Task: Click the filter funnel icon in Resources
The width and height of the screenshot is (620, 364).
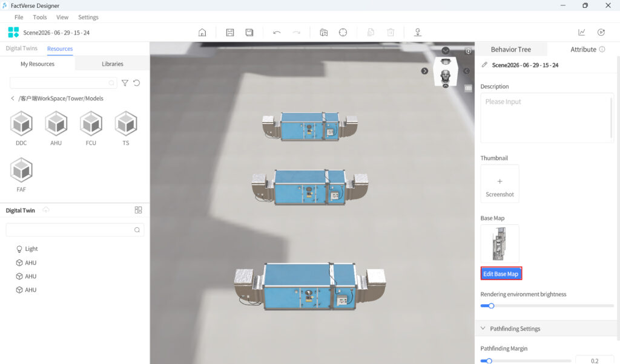Action: click(125, 83)
